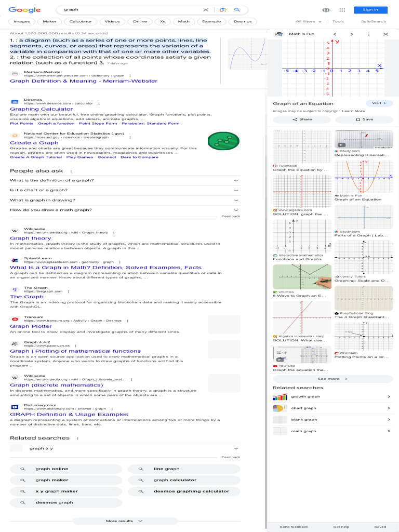This screenshot has width=399, height=532.
Task: Open more options for Desmos result
Action: tap(99, 103)
